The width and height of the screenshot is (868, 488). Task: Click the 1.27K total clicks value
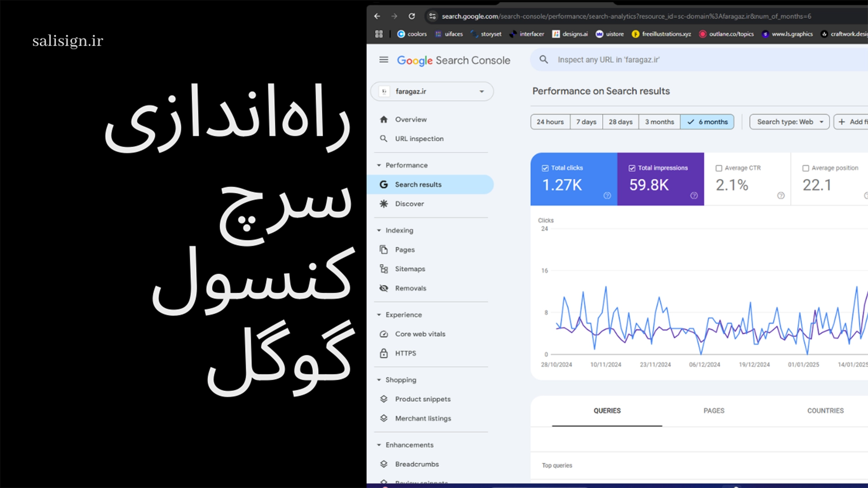point(562,185)
